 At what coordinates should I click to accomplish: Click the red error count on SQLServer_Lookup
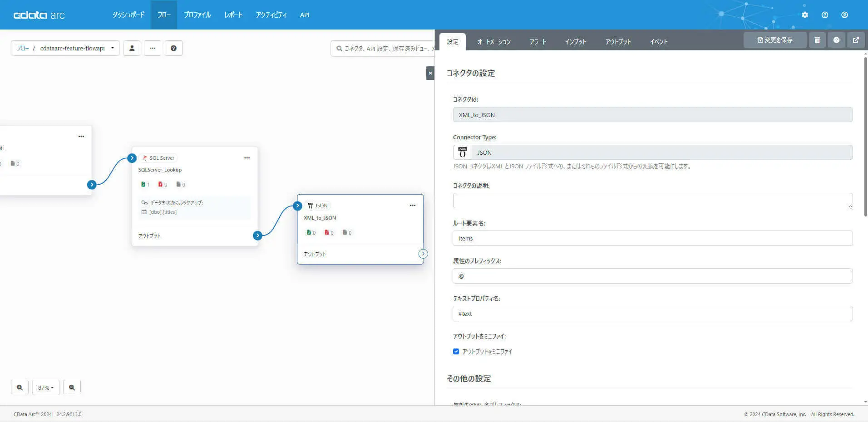pos(163,184)
